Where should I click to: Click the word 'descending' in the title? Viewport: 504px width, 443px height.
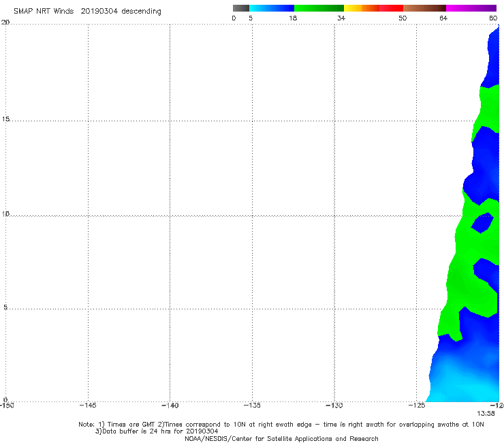(x=142, y=12)
